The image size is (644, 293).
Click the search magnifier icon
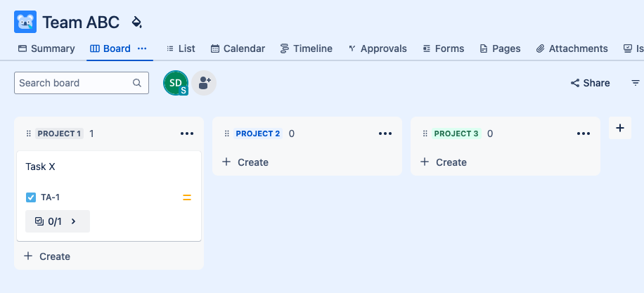coord(137,83)
